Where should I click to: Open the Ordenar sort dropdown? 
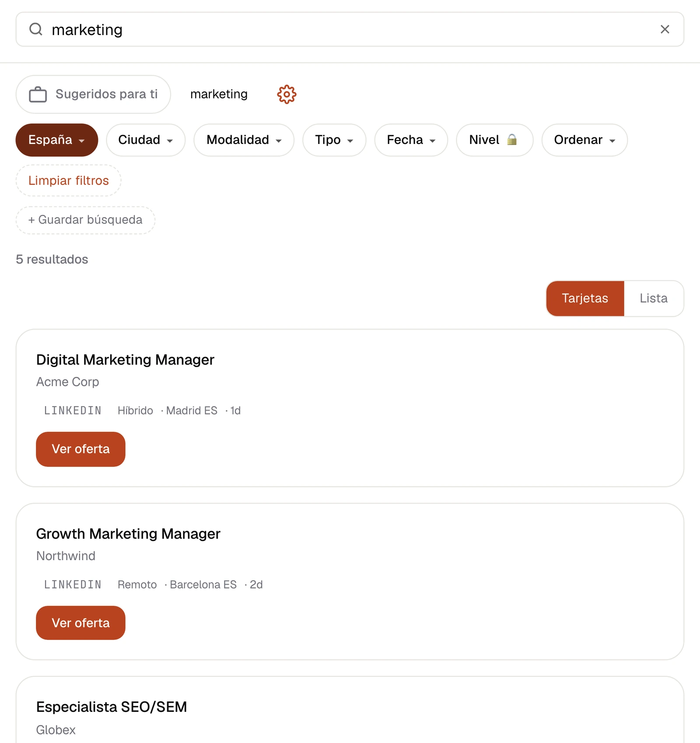(x=584, y=140)
